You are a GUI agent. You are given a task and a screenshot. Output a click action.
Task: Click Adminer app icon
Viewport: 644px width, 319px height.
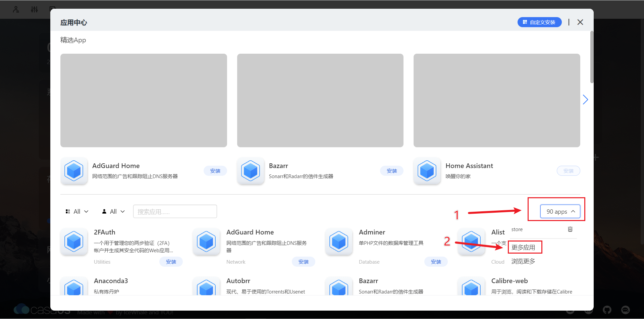339,242
